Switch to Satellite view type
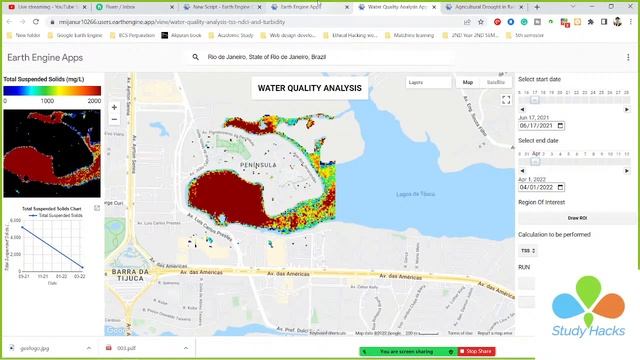 (x=496, y=82)
